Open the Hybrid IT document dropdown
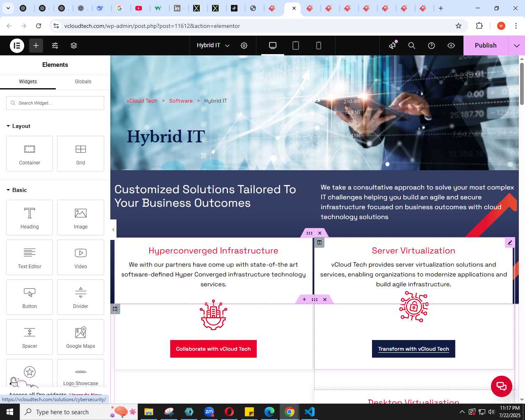 pyautogui.click(x=213, y=46)
